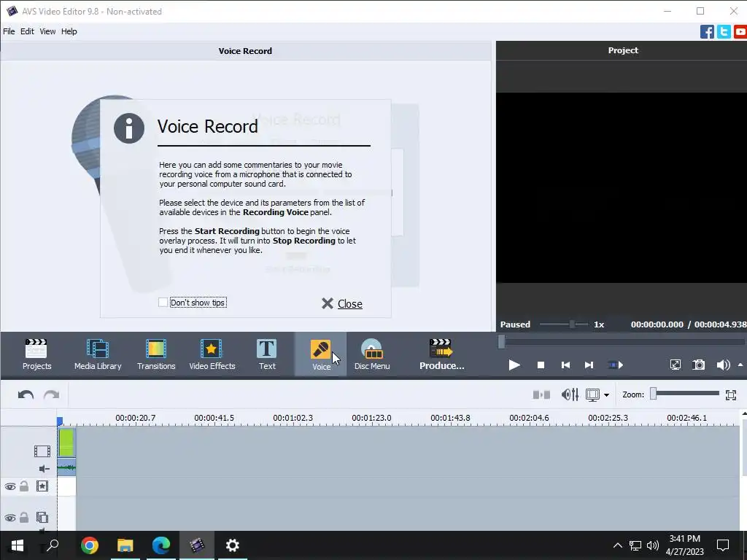Open Video Effects
The height and width of the screenshot is (560, 747).
(212, 354)
